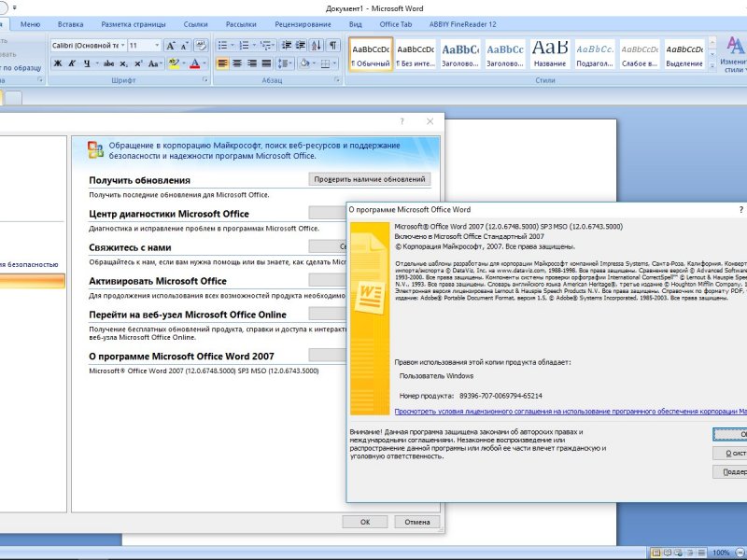747x560 pixels.
Task: Click the shading paint bucket icon
Action: point(305,63)
